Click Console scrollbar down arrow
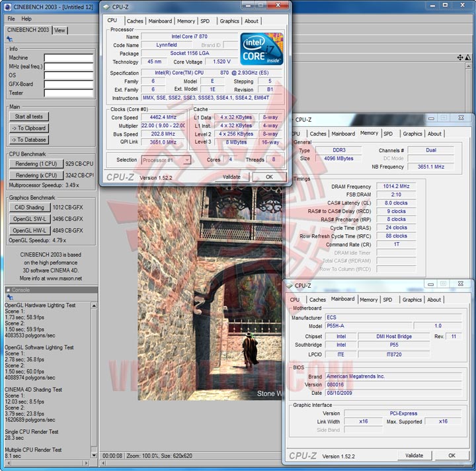Viewport: 476px width, 471px height. click(x=94, y=456)
